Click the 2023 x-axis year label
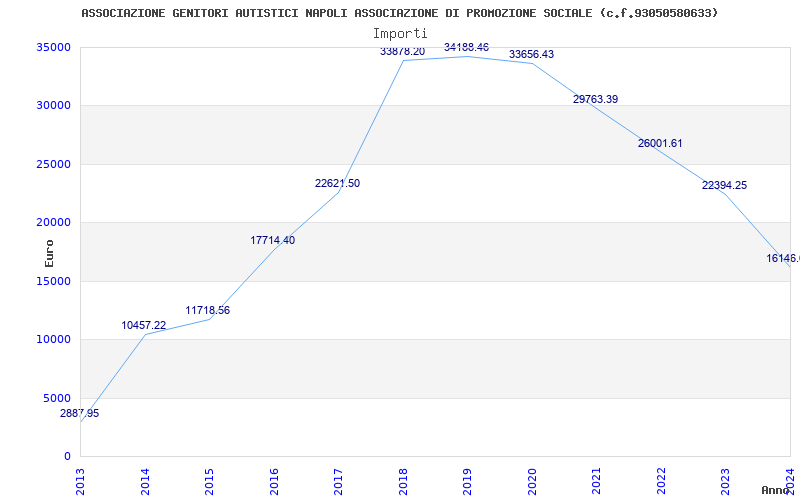 [726, 481]
